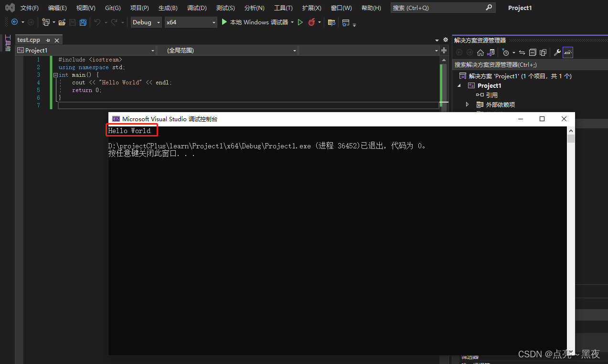Click the new project toolbar icon
The image size is (608, 364).
(46, 22)
